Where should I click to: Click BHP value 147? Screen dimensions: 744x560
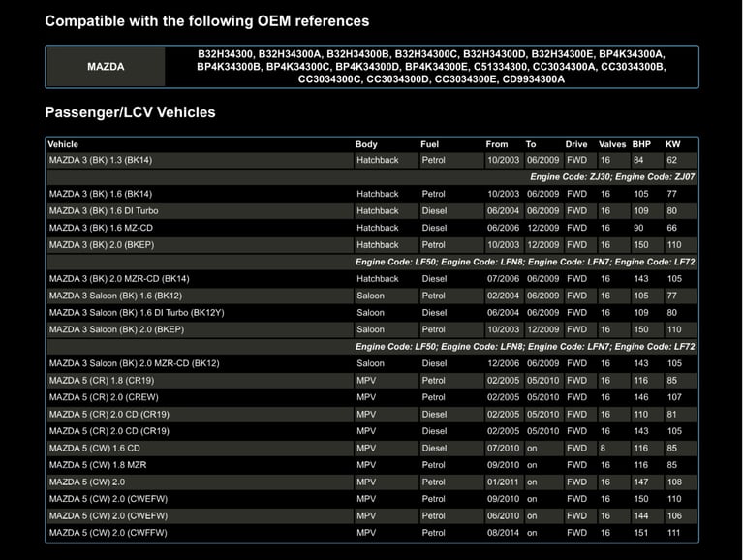641,482
